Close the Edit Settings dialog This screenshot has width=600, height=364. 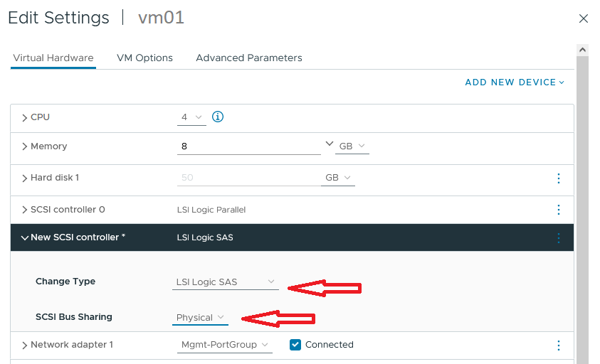point(583,18)
